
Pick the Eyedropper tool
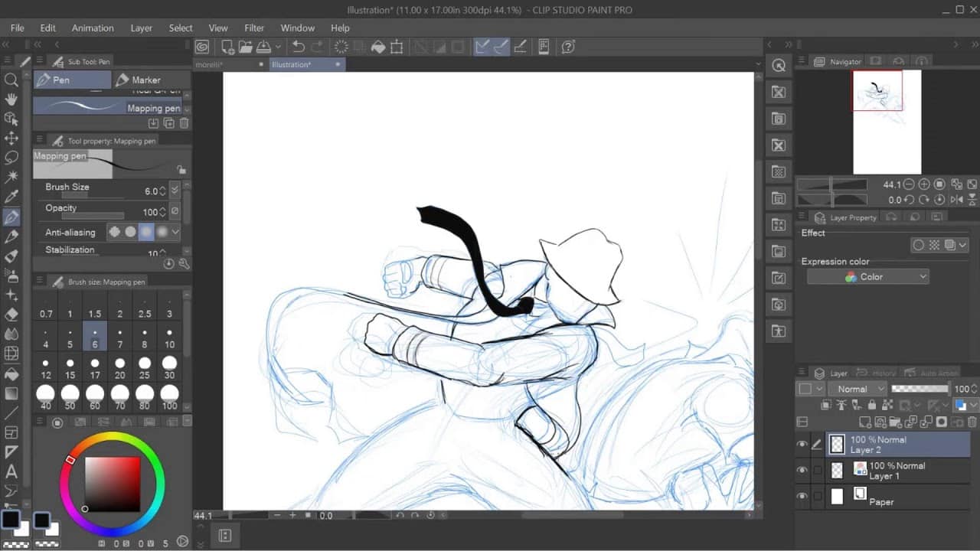pyautogui.click(x=11, y=197)
